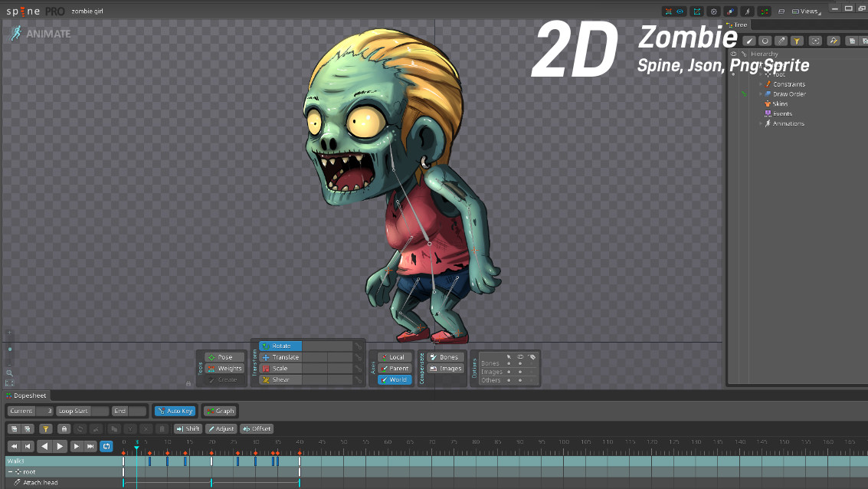The height and width of the screenshot is (489, 868).
Task: Enable Bones selection mode
Action: pyautogui.click(x=444, y=356)
